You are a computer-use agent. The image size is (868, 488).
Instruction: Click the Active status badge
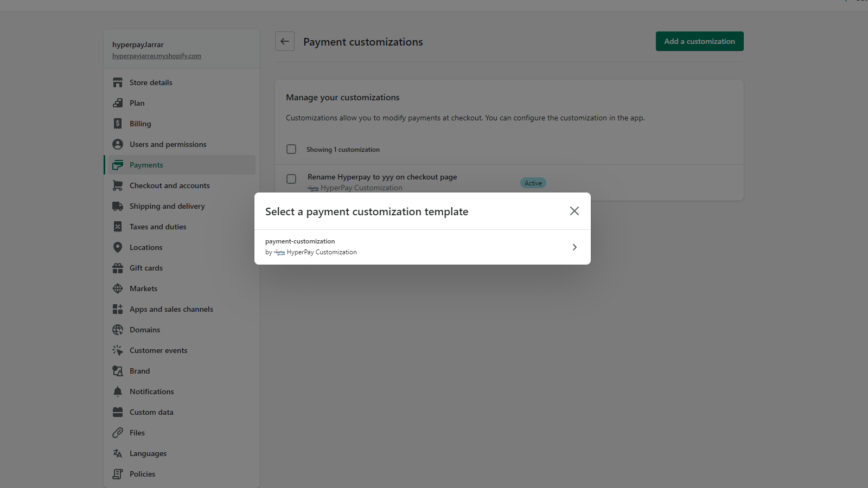[x=533, y=183]
